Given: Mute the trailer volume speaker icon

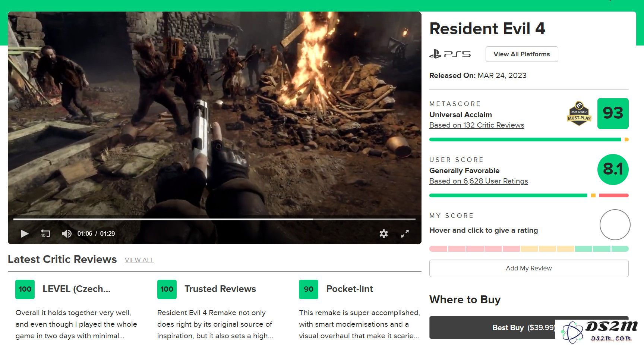Looking at the screenshot, I should click(x=67, y=234).
